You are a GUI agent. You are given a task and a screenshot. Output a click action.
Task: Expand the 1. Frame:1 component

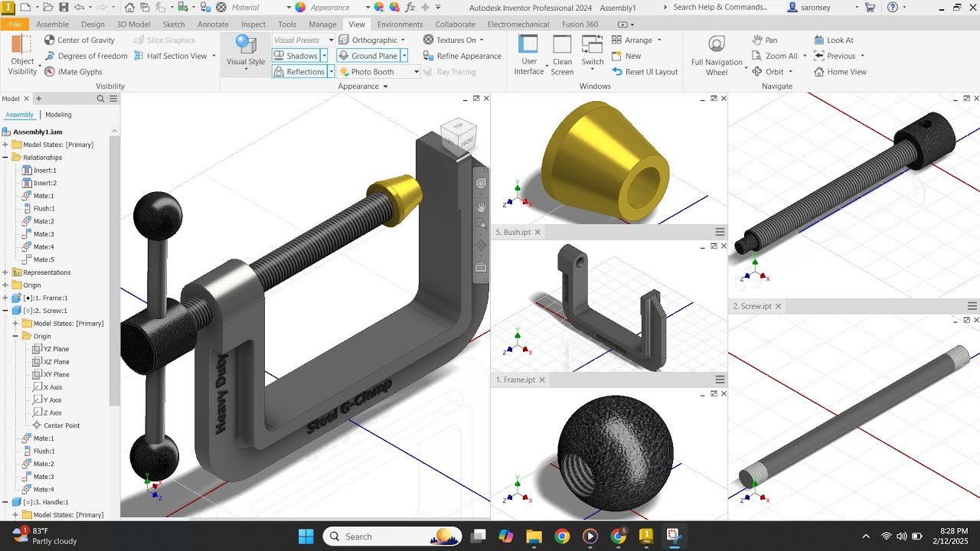(5, 298)
